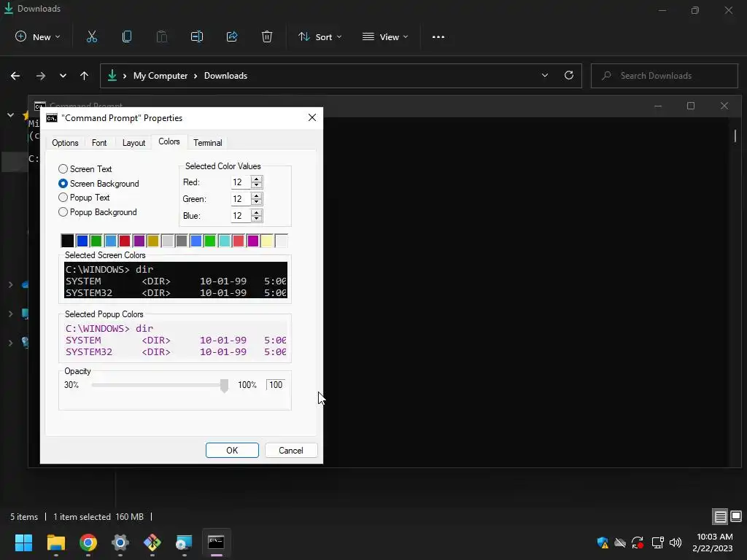Open the recent locations chevron dropdown
The width and height of the screenshot is (747, 560).
point(63,76)
